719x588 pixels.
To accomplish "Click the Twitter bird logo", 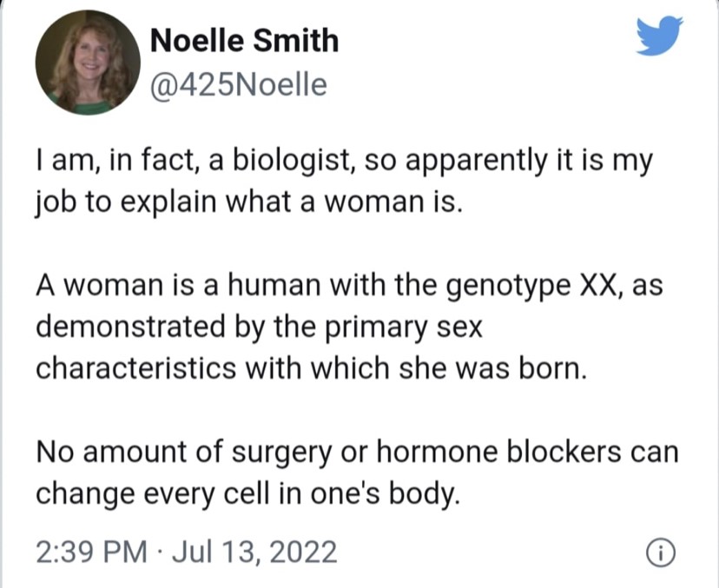I will 660,36.
